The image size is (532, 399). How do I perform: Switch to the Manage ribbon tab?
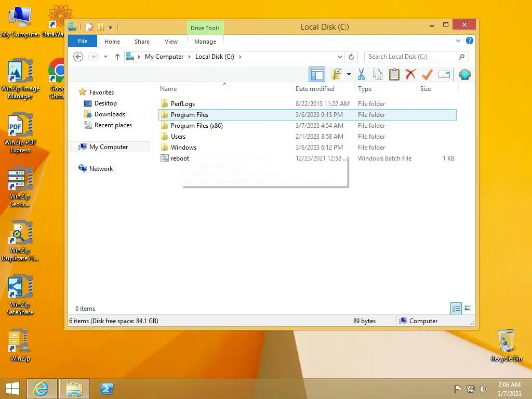205,42
